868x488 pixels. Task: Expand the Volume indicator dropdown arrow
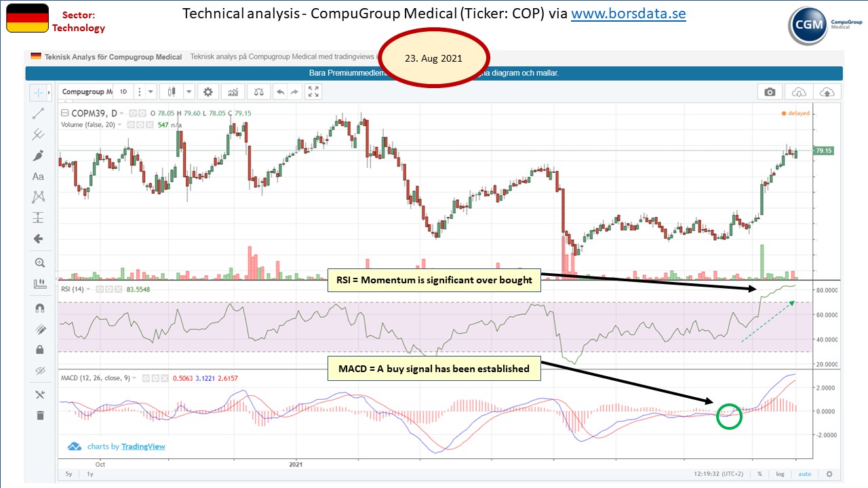(x=120, y=125)
